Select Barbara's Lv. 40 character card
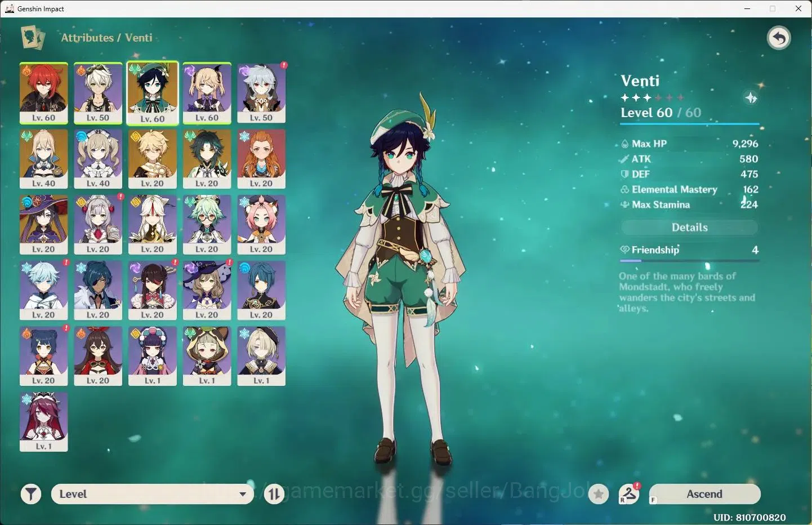Image resolution: width=812 pixels, height=525 pixels. (x=98, y=159)
